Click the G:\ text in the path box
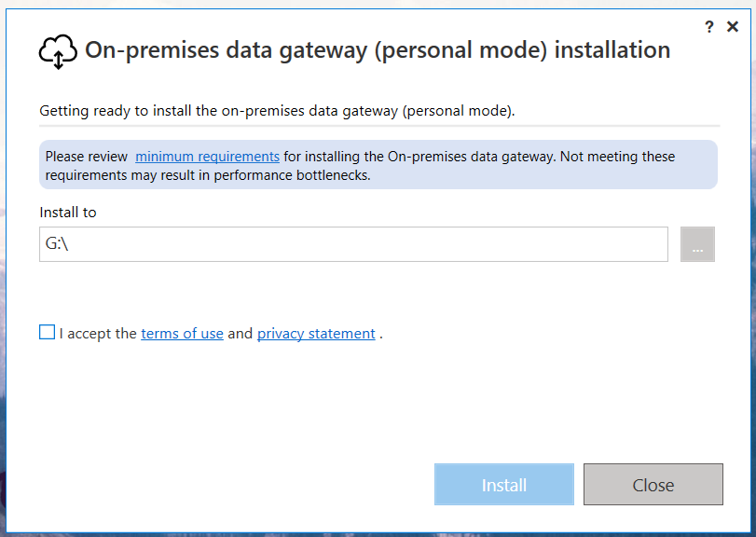The width and height of the screenshot is (756, 537). click(57, 244)
